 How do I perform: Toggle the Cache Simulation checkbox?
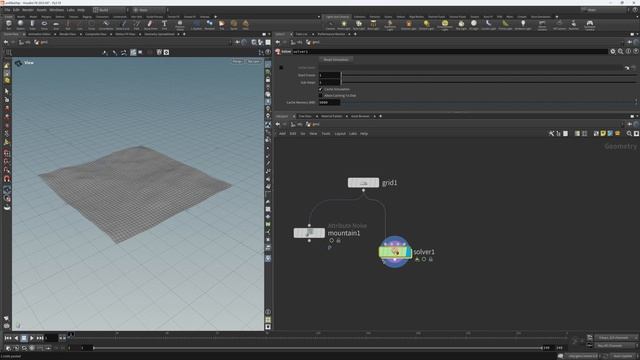321,89
